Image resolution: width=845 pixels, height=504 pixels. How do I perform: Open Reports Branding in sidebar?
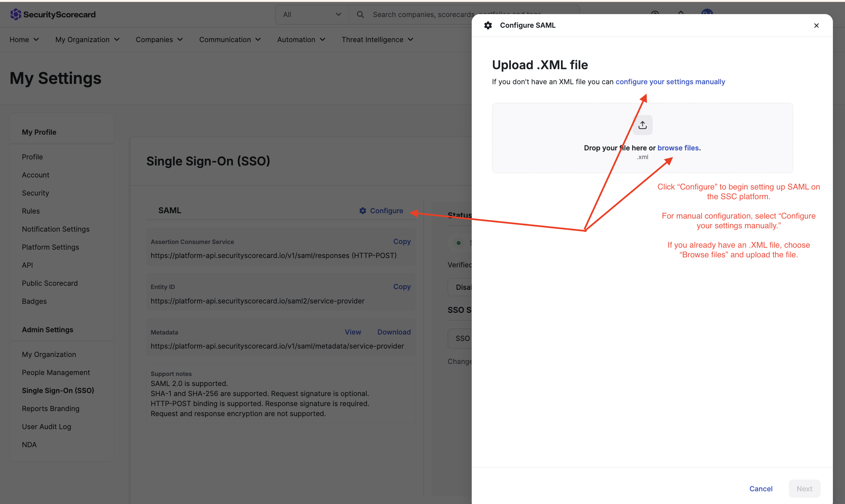tap(51, 408)
